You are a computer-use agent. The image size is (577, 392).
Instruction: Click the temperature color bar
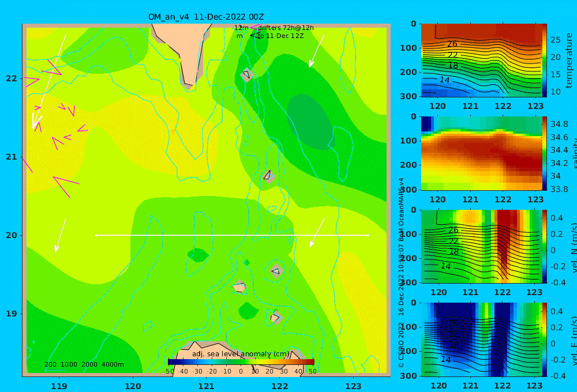coord(545,61)
